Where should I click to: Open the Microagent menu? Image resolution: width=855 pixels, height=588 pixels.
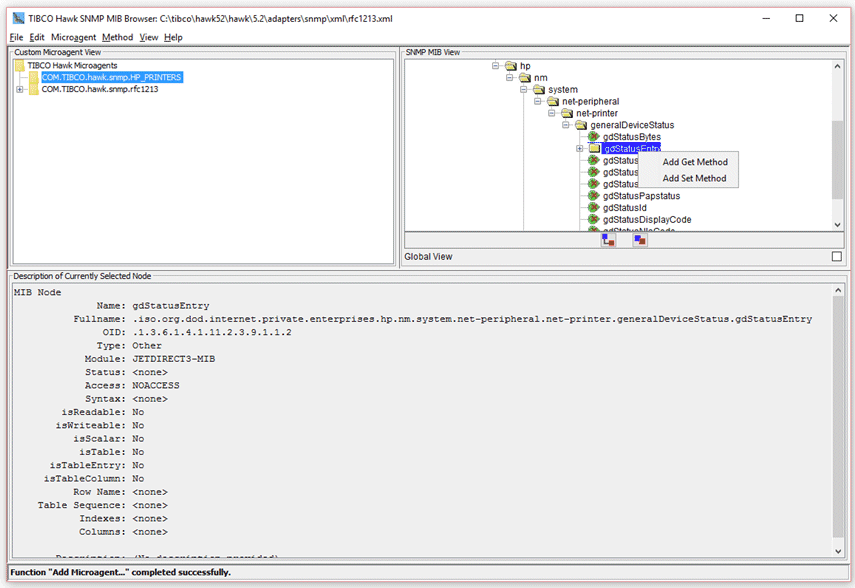pos(73,37)
